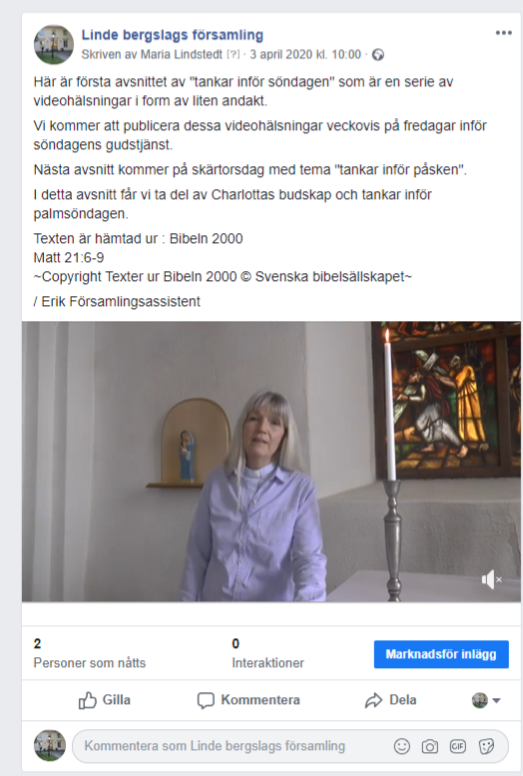Play the video of the priest
This screenshot has width=523, height=776.
click(271, 461)
